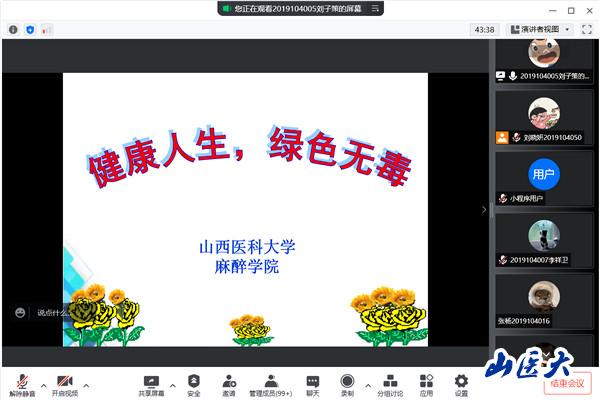Click the 说点什么 chat input box

(x=50, y=313)
